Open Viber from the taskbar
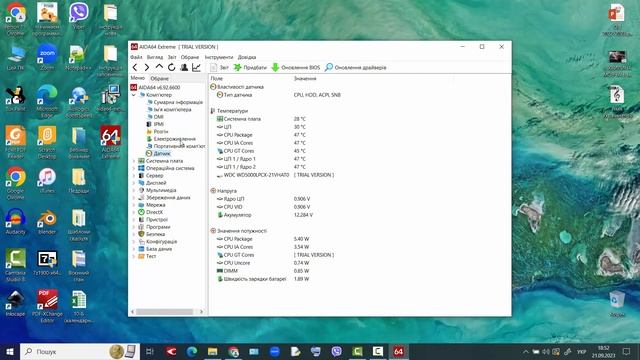 (x=336, y=351)
